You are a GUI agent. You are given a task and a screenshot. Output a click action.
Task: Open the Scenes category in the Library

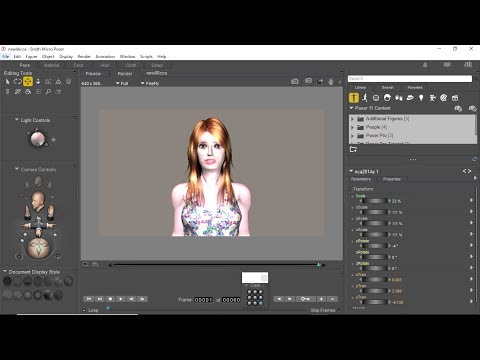pyautogui.click(x=455, y=98)
